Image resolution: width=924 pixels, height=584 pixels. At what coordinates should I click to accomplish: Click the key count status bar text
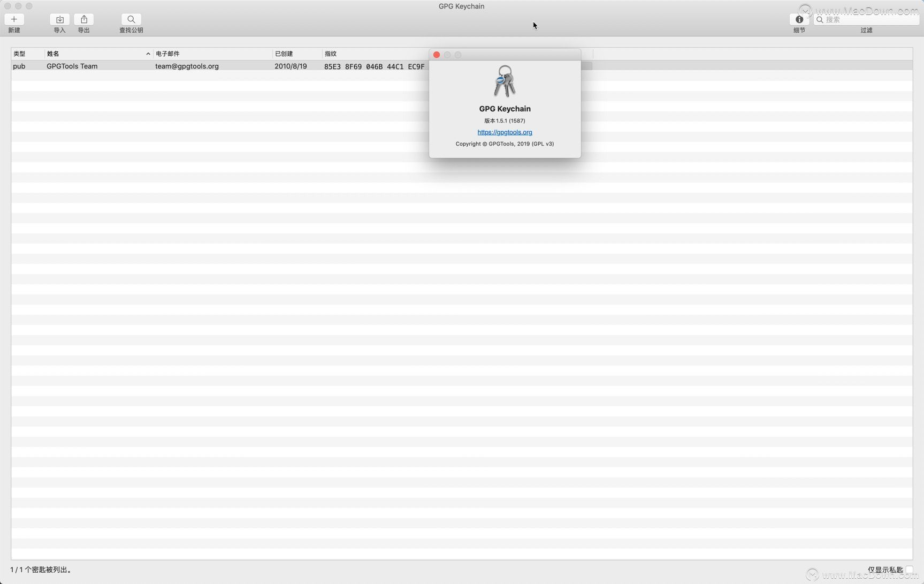pos(41,570)
